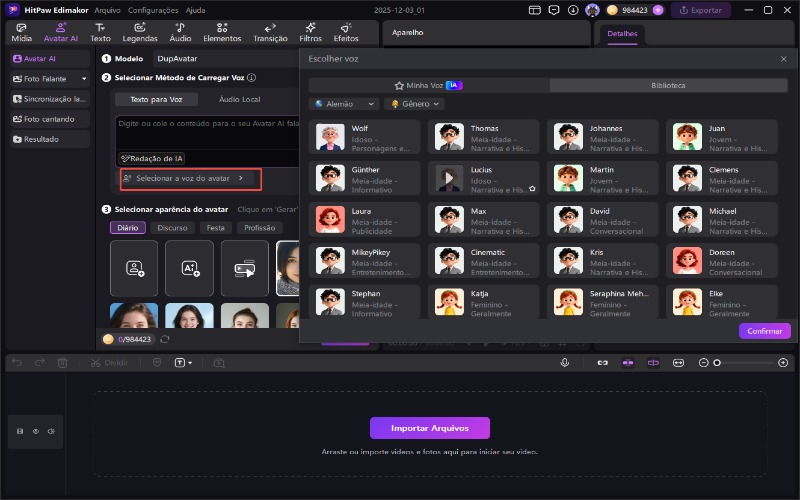
Task: Open the Configurações menu
Action: pos(153,9)
